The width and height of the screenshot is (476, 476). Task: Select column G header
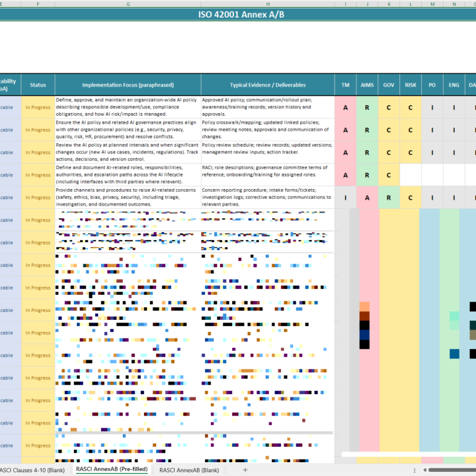pos(128,4)
